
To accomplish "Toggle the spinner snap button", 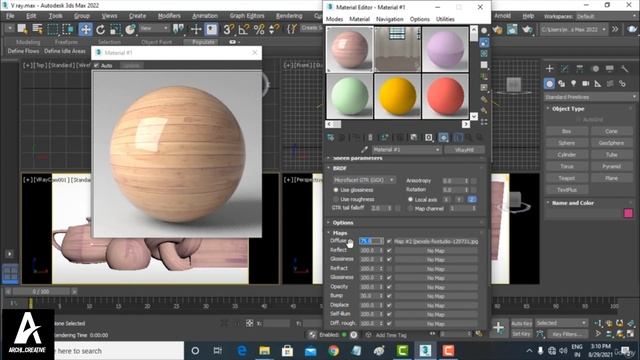I will [x=274, y=29].
